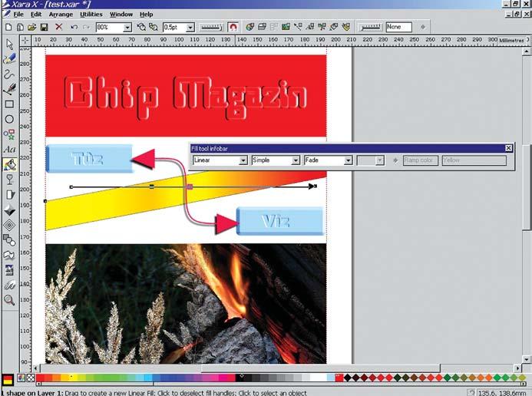
Task: Close the Fill tool infobar
Action: tap(508, 148)
